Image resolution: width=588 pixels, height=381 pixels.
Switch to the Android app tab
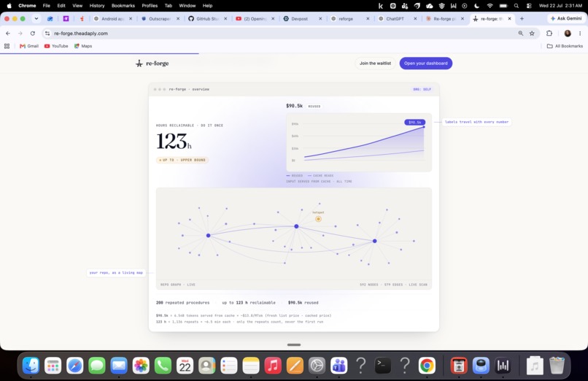(112, 18)
